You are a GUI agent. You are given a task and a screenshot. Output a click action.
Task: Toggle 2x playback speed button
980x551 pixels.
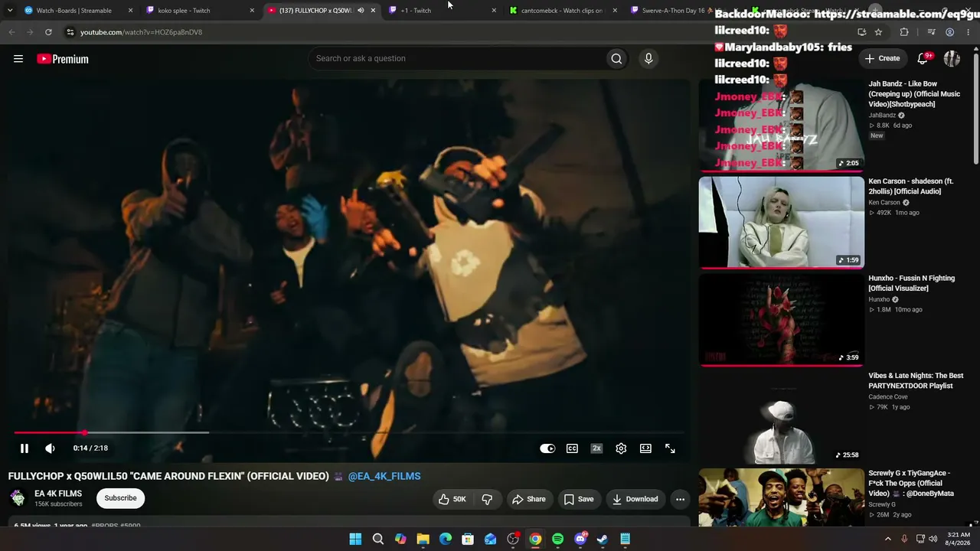[x=596, y=448]
